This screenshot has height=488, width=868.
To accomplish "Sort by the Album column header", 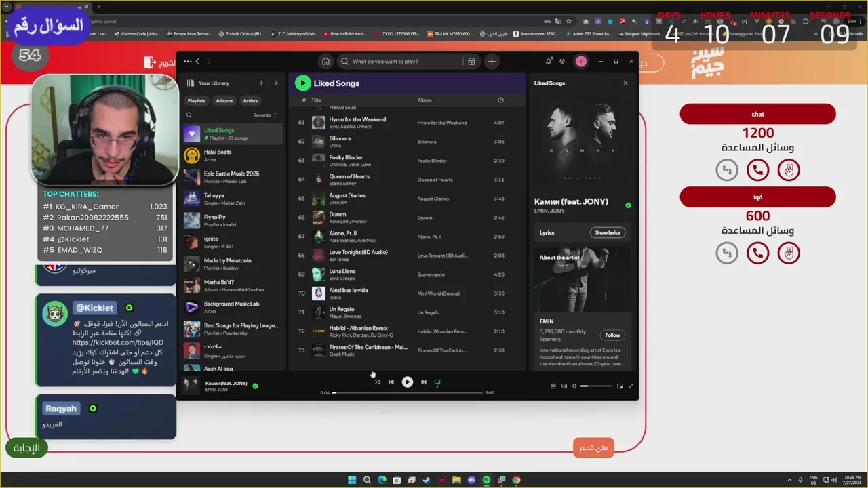I will (x=425, y=100).
